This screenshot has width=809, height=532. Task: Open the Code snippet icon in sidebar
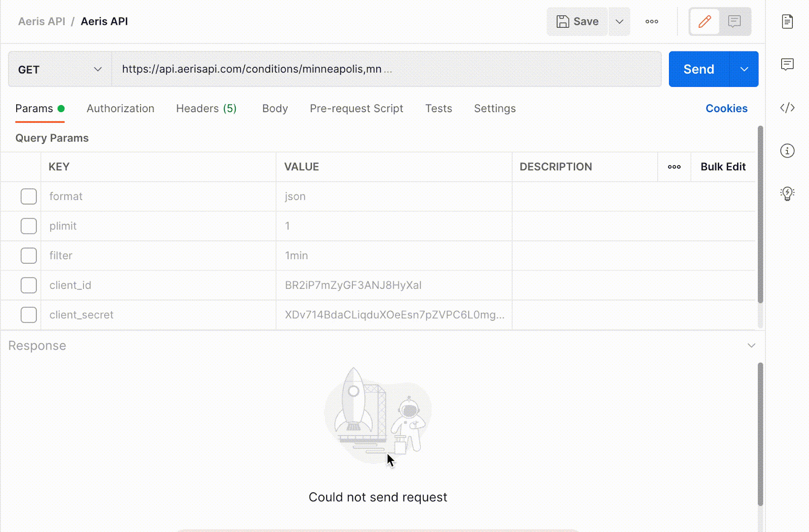pyautogui.click(x=787, y=108)
